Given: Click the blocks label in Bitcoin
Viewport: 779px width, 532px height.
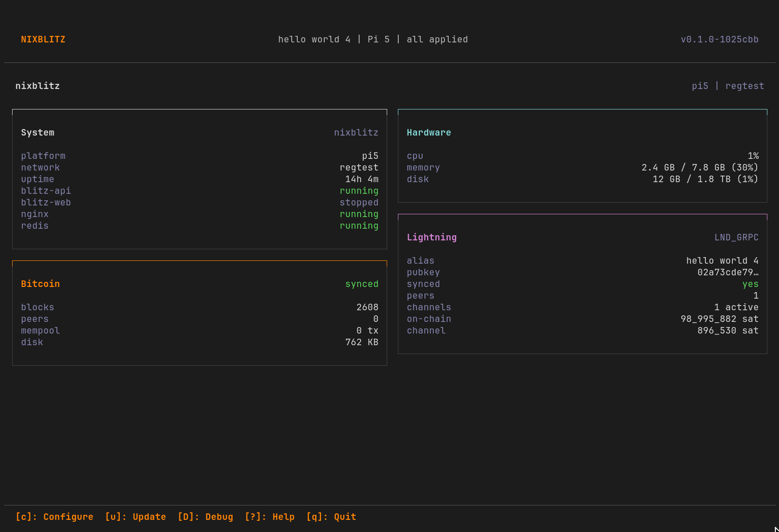Looking at the screenshot, I should click(x=38, y=307).
